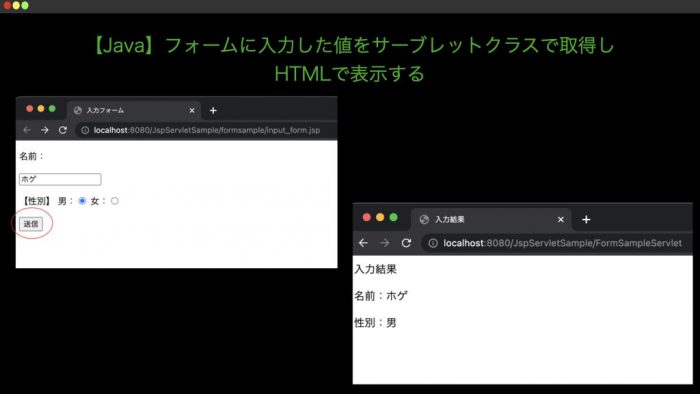Click red close button of 入力フォーム window
The width and height of the screenshot is (700, 394).
29,108
